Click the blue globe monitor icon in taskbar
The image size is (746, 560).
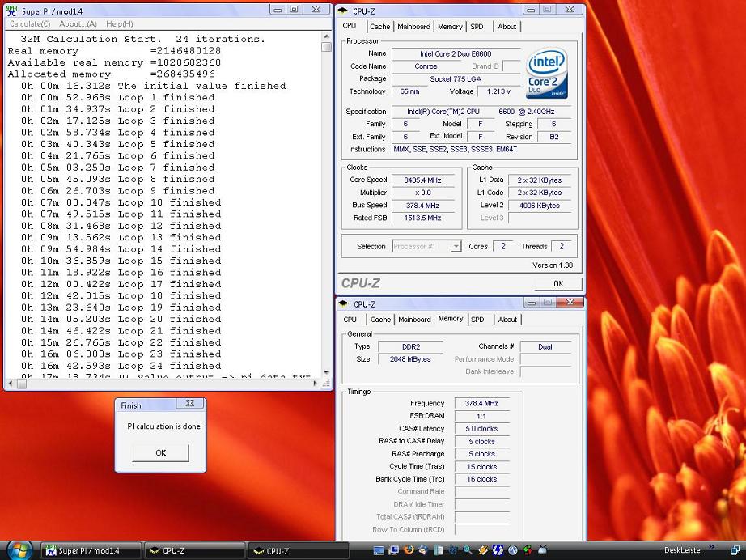[513, 550]
